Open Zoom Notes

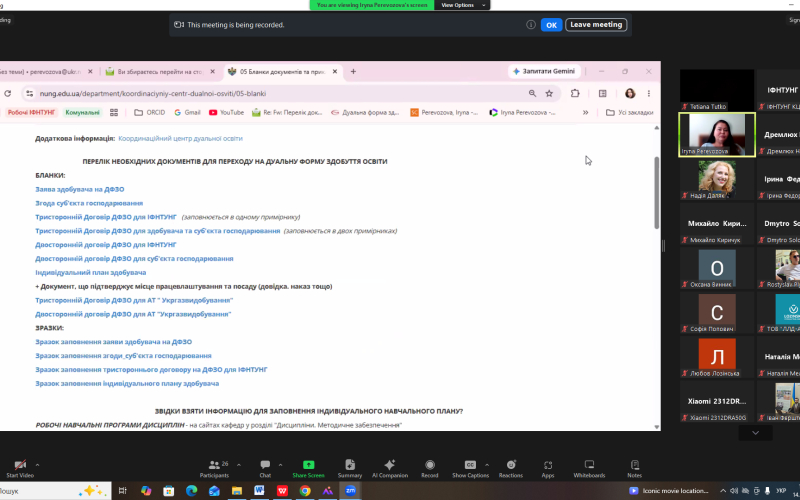click(x=635, y=468)
